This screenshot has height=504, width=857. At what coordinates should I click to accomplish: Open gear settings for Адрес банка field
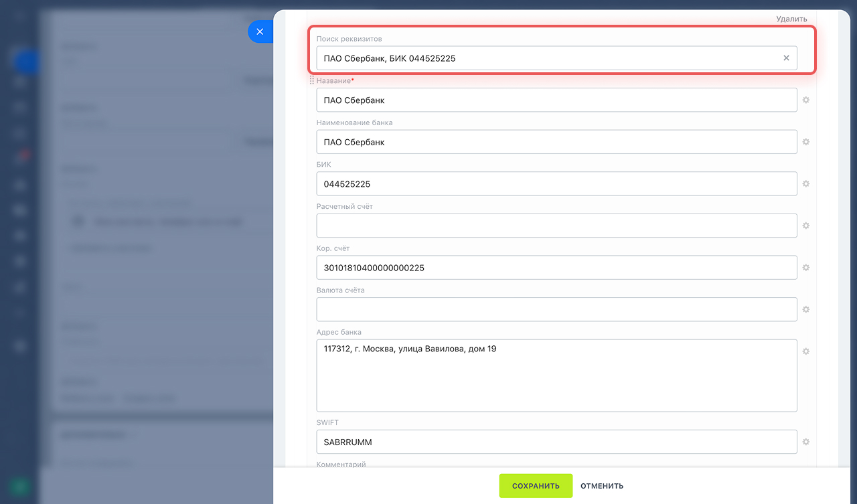[x=806, y=351]
